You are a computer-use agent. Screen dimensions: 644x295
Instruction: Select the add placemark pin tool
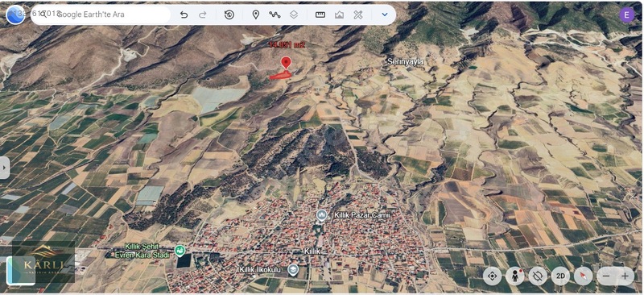coord(255,15)
